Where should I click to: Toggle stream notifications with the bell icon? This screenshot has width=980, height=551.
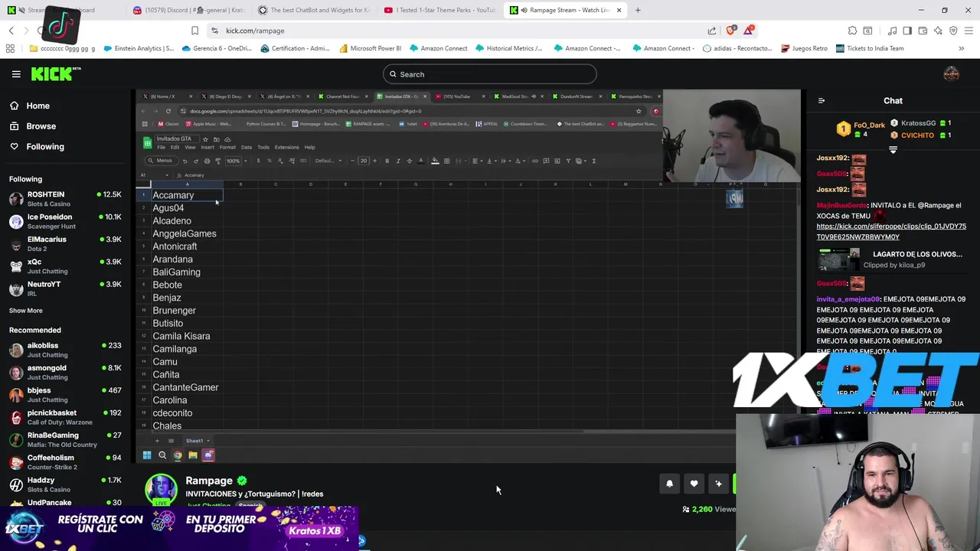tap(669, 484)
